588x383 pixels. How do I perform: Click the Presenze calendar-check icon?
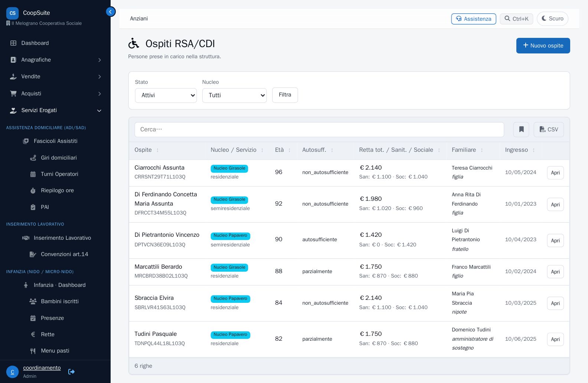point(33,318)
